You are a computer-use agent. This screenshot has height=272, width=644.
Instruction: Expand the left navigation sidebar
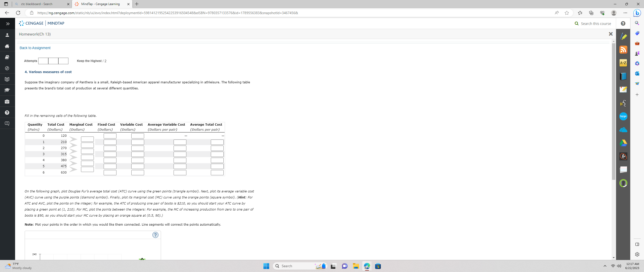pyautogui.click(x=8, y=24)
